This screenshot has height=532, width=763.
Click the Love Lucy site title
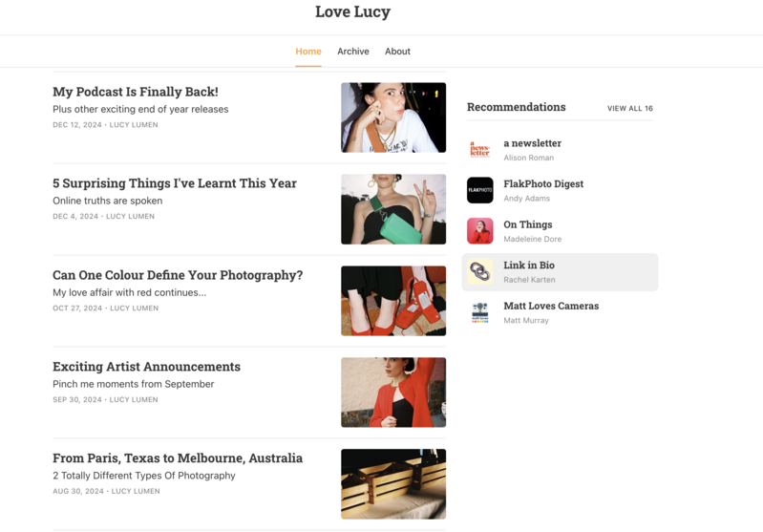point(352,12)
